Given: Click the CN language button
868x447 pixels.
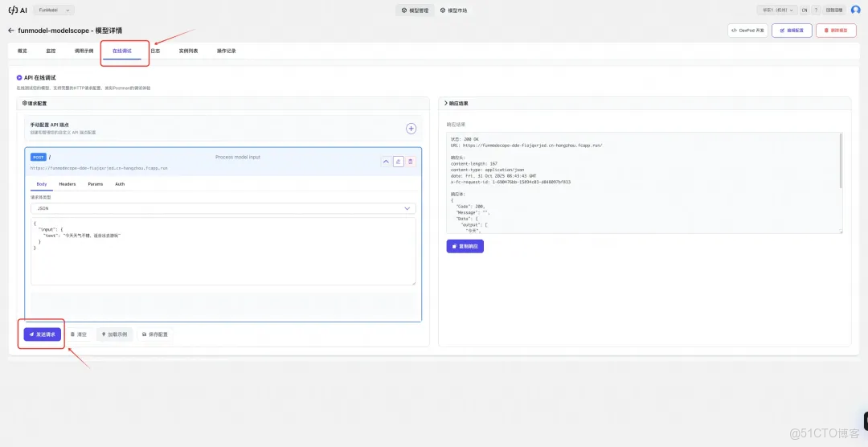Looking at the screenshot, I should coord(805,10).
